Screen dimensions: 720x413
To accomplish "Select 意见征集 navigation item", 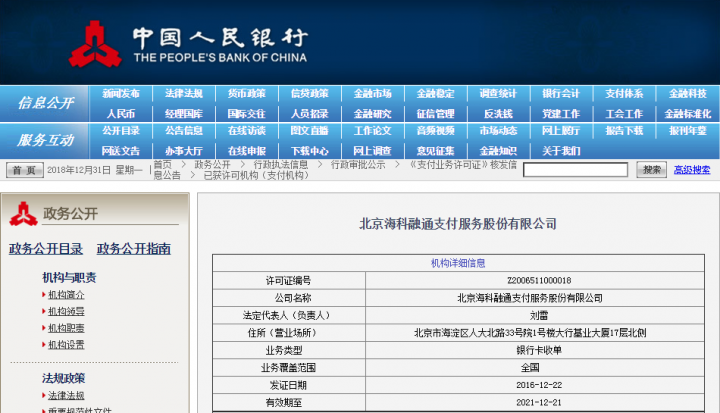I will point(435,151).
